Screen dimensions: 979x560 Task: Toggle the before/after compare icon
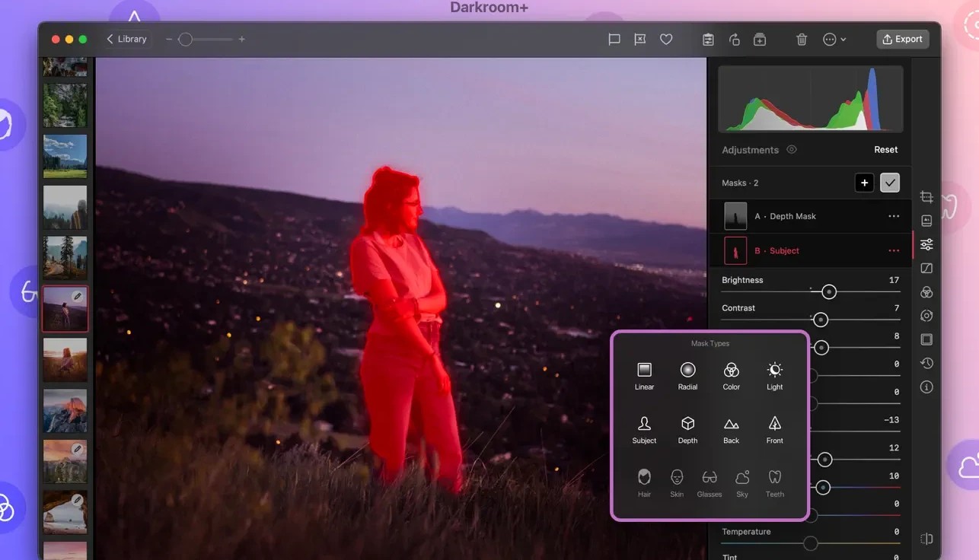coord(926,539)
